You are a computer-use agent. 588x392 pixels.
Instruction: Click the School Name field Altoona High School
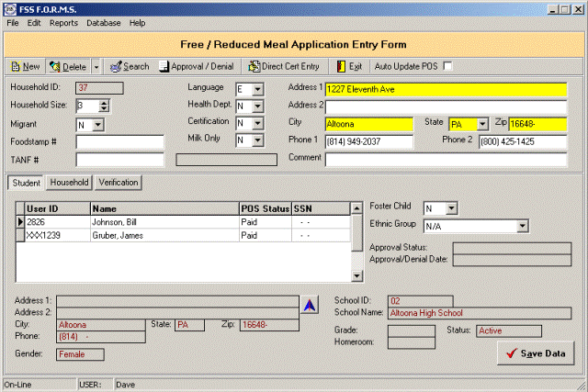[x=480, y=313]
